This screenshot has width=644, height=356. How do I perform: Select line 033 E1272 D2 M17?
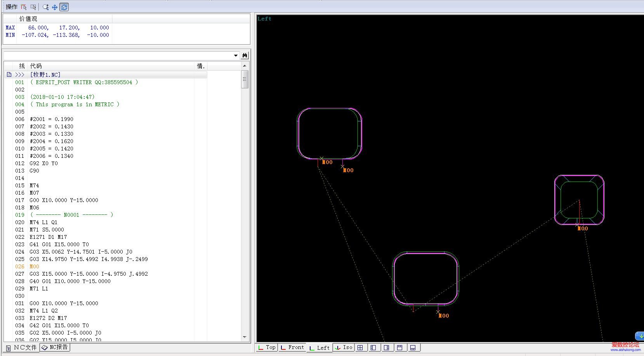106,318
